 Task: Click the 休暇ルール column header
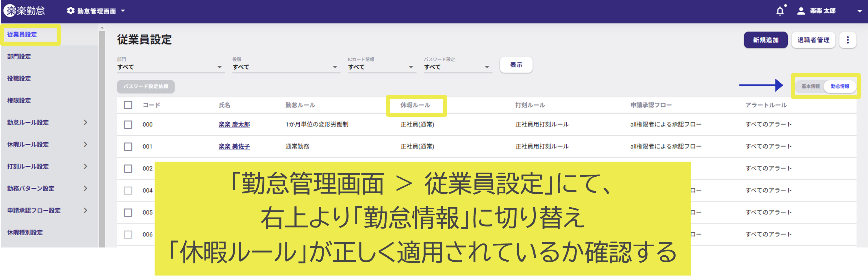pyautogui.click(x=415, y=105)
